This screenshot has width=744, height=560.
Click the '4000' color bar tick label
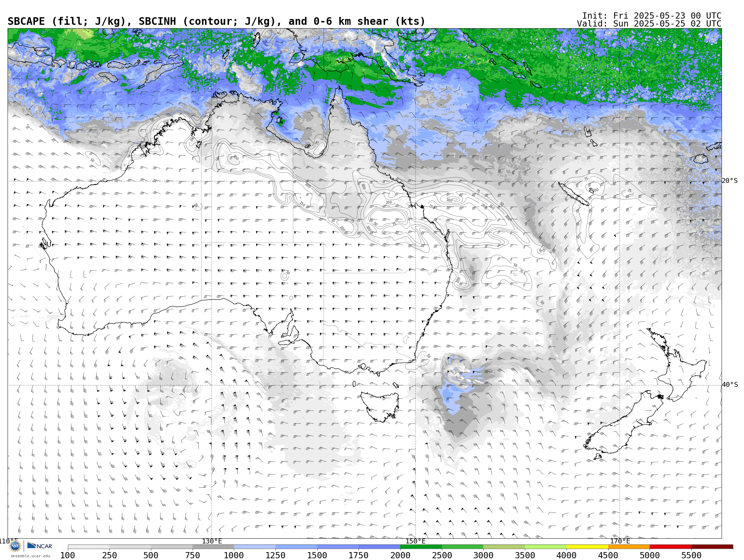(567, 556)
